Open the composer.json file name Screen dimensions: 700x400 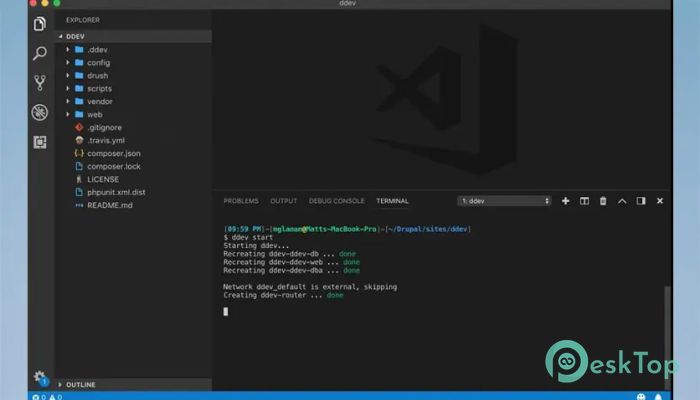point(114,153)
